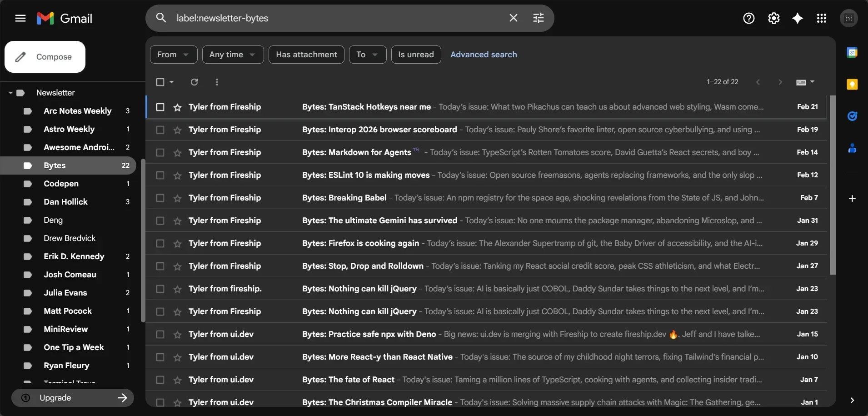
Task: Click the Gmail logo
Action: pos(65,18)
